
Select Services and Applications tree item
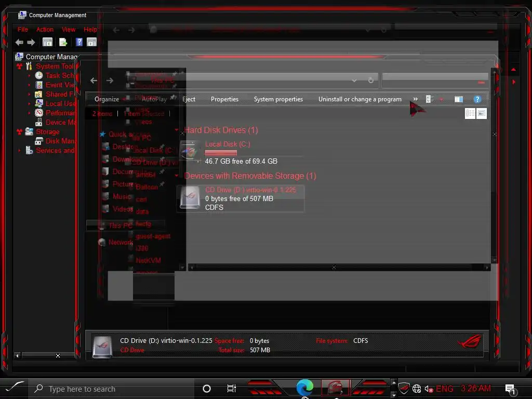pos(55,150)
